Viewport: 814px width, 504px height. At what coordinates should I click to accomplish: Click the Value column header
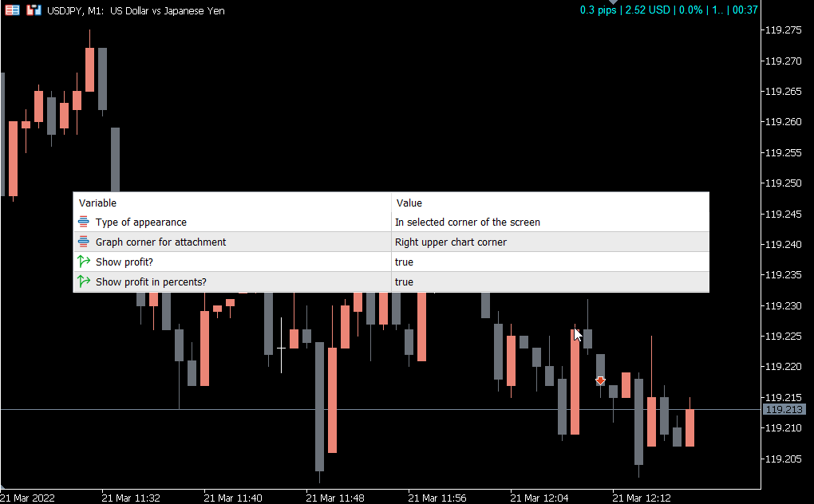coord(409,203)
